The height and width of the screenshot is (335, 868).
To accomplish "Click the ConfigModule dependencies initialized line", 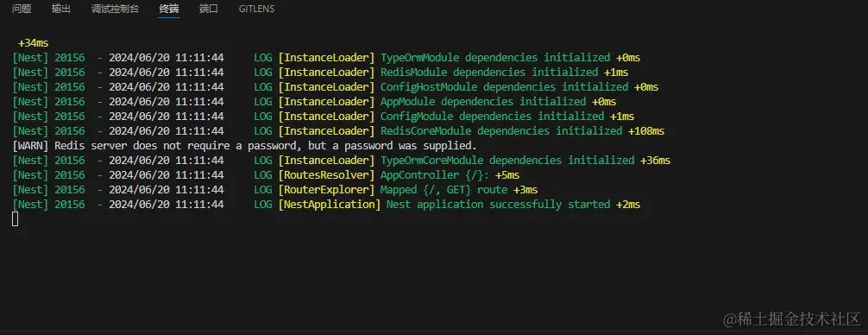I will (324, 117).
